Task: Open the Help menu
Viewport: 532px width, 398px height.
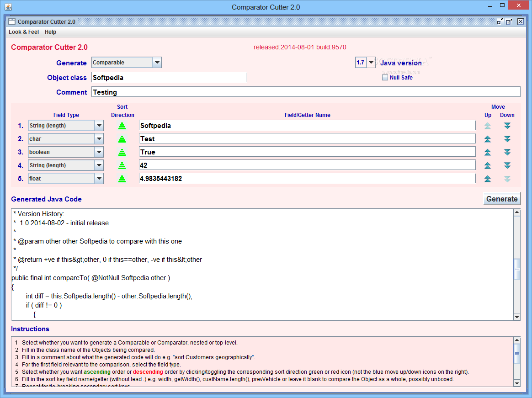Action: point(51,32)
